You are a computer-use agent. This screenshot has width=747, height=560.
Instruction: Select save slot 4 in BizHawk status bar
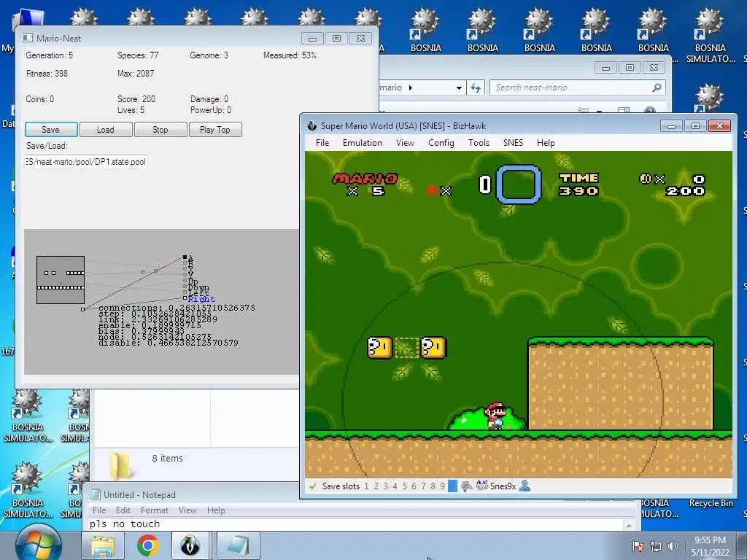pos(395,486)
